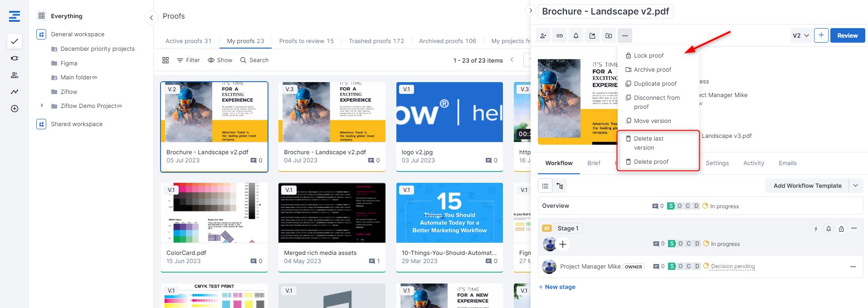Image resolution: width=868 pixels, height=308 pixels.
Task: Toggle the lock icon on Stage 1
Action: click(x=841, y=229)
